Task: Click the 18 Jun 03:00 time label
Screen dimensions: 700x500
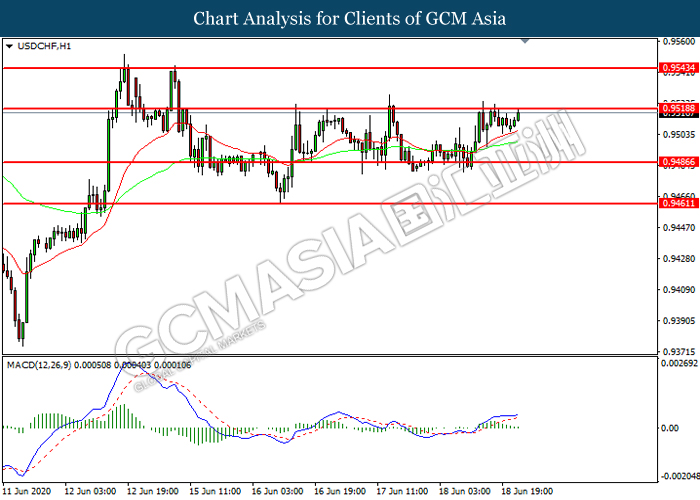Action: pos(464,491)
